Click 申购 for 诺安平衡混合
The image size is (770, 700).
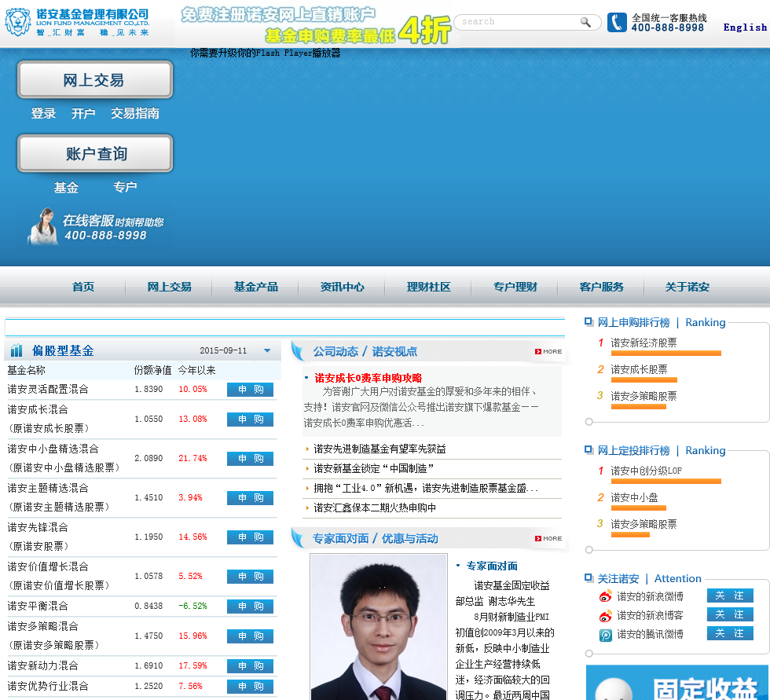pyautogui.click(x=250, y=607)
